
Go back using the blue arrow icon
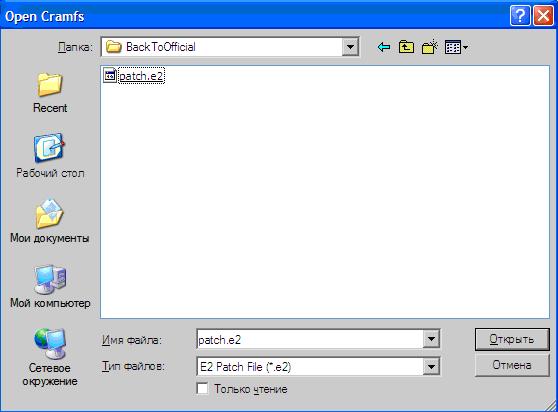(x=384, y=47)
